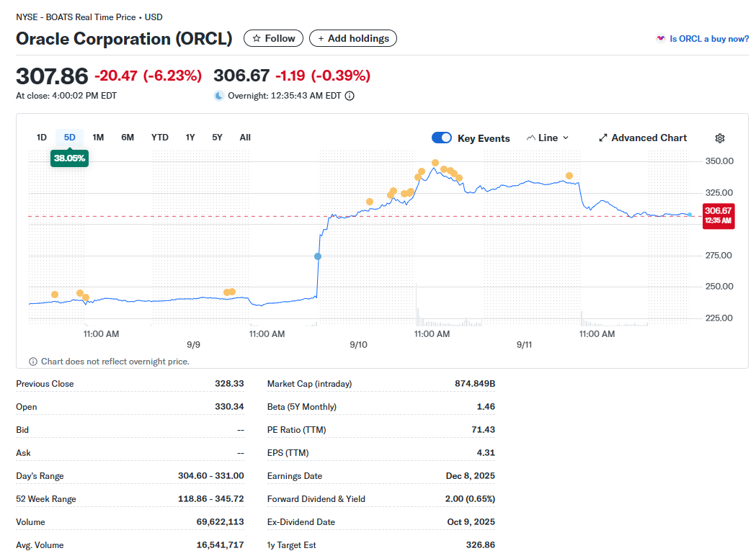
Task: Click the Previous Close value 328.33
Action: click(x=229, y=384)
